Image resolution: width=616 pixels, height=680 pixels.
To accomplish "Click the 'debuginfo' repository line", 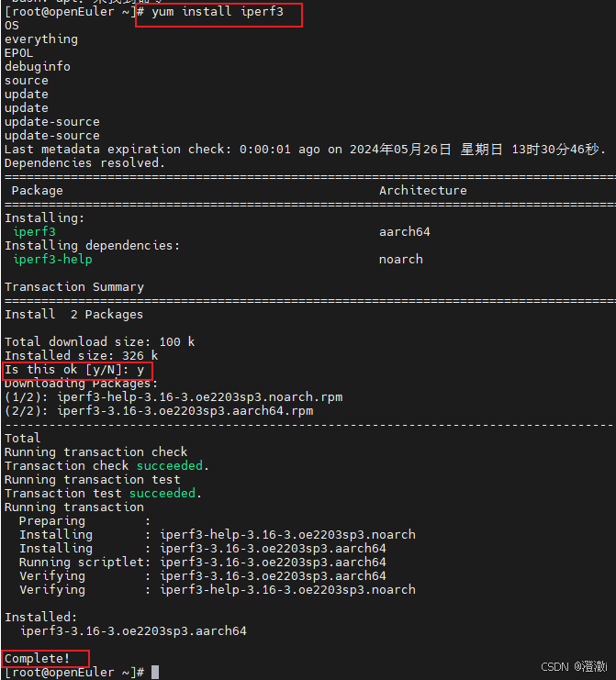I will [38, 67].
